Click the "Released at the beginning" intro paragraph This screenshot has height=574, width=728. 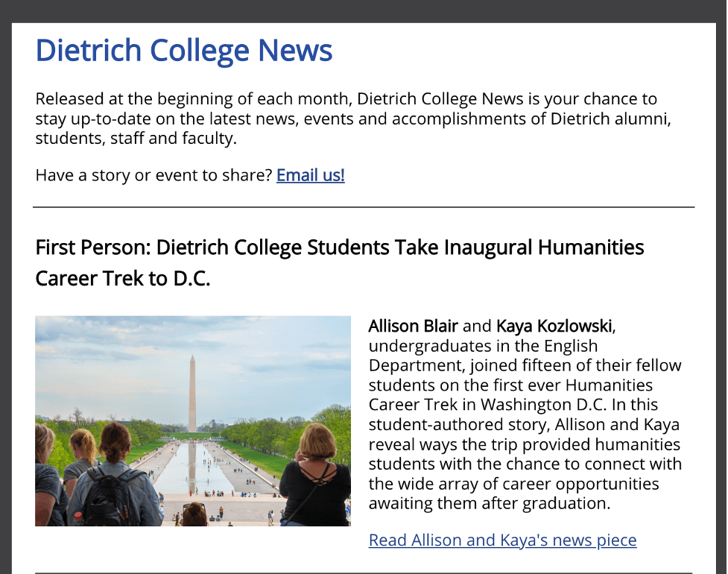(x=353, y=119)
